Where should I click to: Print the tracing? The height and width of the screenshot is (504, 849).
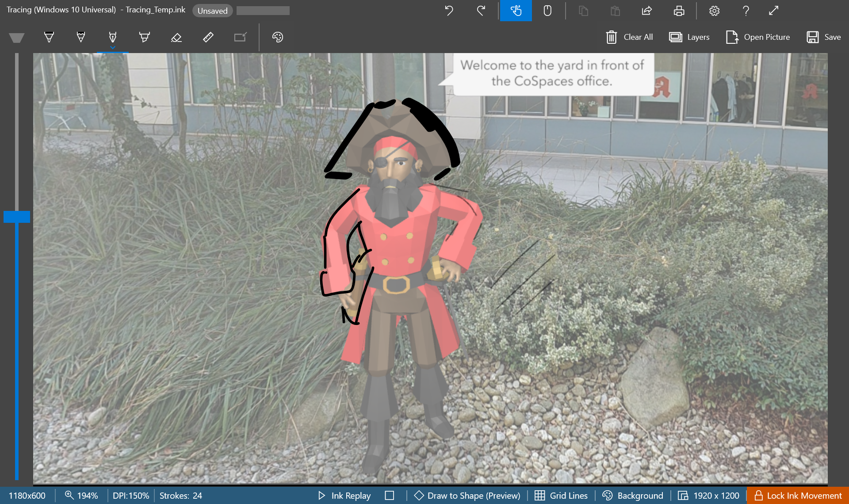(x=679, y=11)
